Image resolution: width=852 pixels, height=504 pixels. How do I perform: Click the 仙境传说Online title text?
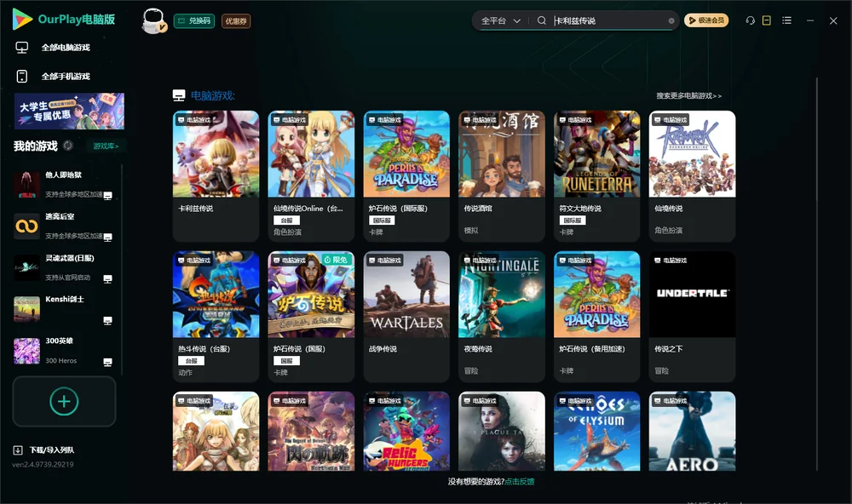tap(308, 209)
